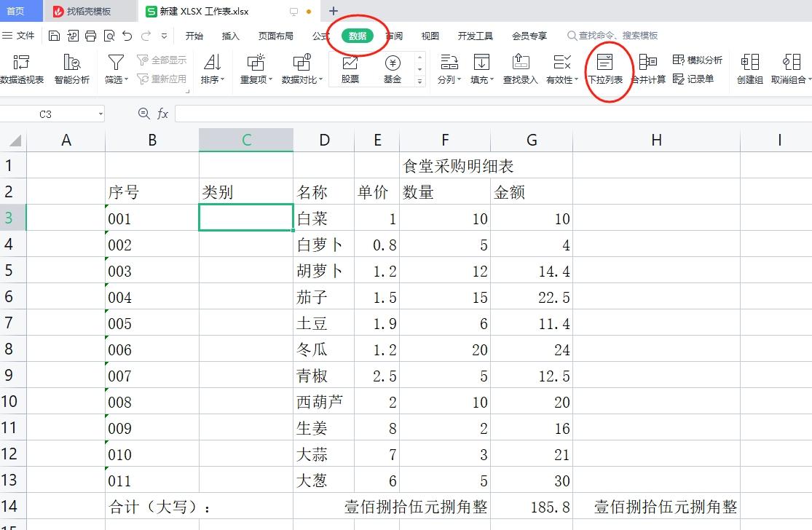Expand the quick access toolbar customize arrow
Screen dimensions: 812x530
164,36
